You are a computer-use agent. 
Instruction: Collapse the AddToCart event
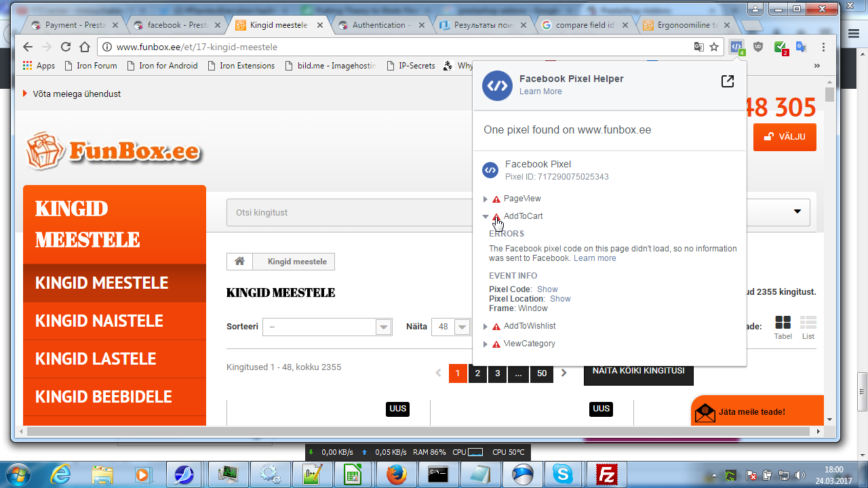coord(486,217)
